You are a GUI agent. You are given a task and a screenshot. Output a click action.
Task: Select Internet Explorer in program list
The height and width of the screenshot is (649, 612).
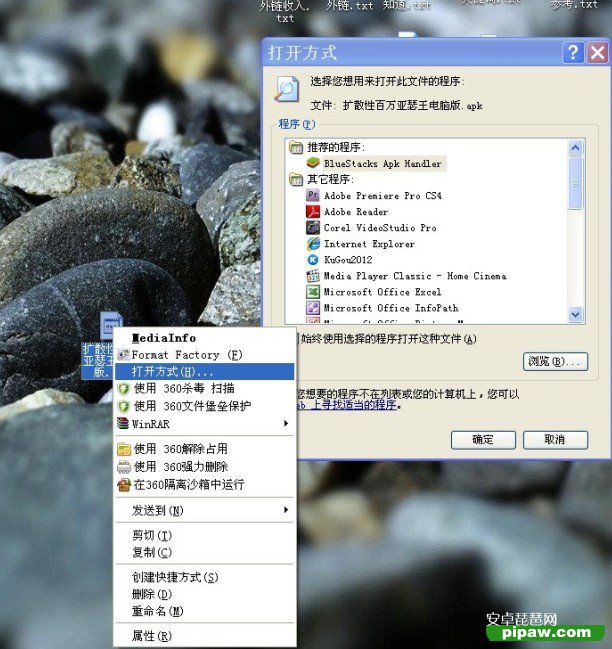coord(369,244)
